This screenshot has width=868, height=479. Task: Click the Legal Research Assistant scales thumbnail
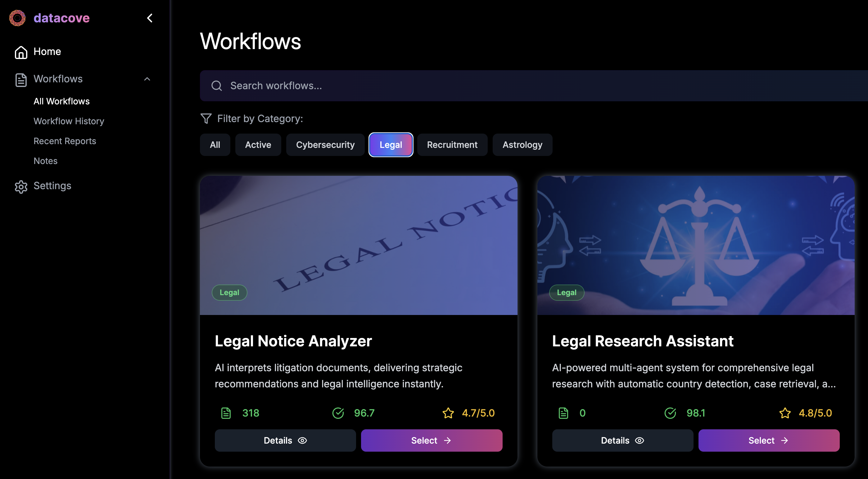695,245
